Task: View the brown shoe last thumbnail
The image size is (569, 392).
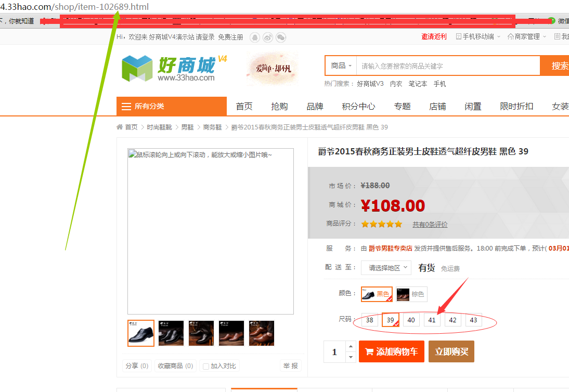Action: coord(262,333)
